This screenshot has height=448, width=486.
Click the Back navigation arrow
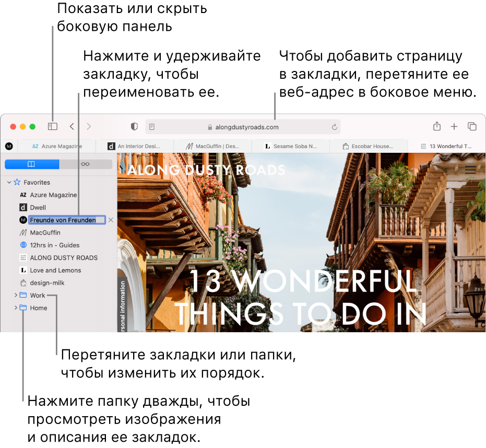pos(72,126)
